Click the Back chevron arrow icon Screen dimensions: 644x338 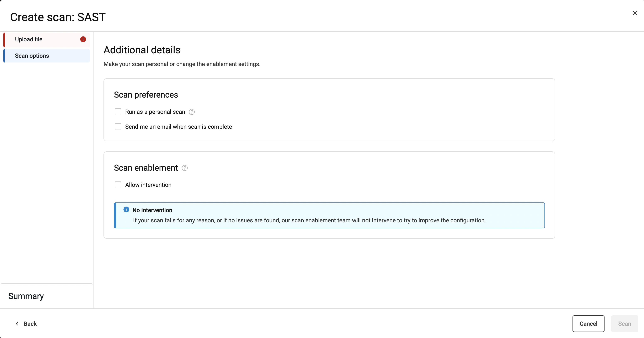coord(17,324)
